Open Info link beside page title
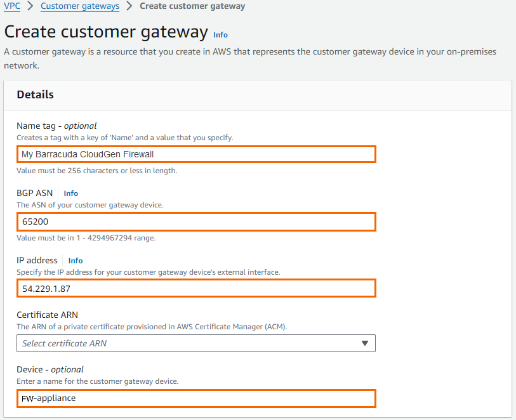The height and width of the screenshot is (420, 516). click(220, 35)
